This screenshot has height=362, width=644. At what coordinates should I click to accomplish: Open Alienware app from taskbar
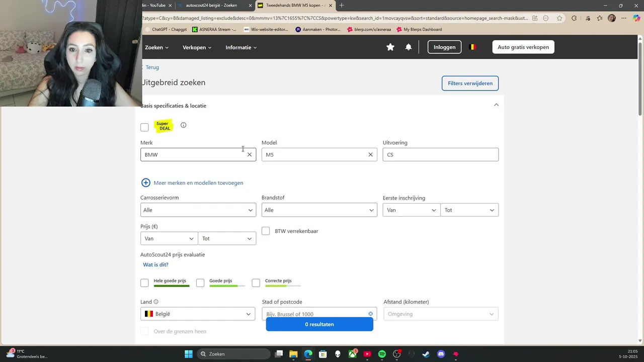click(338, 354)
